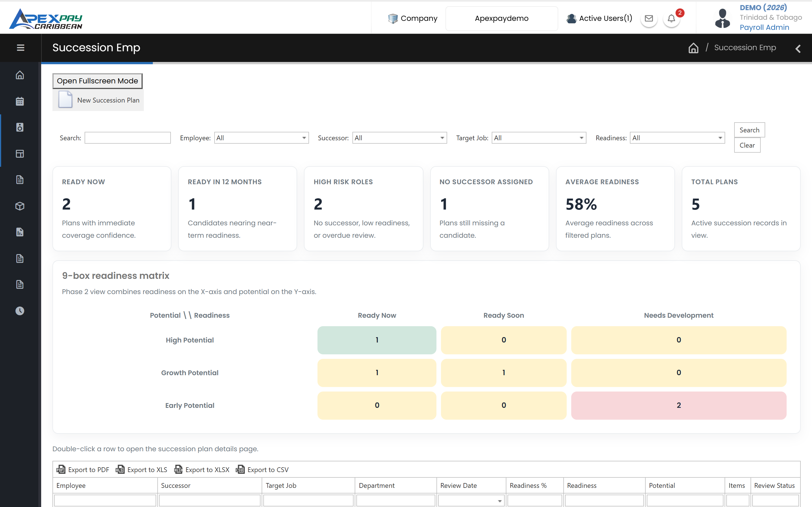Click the home breadcrumb icon

(693, 48)
